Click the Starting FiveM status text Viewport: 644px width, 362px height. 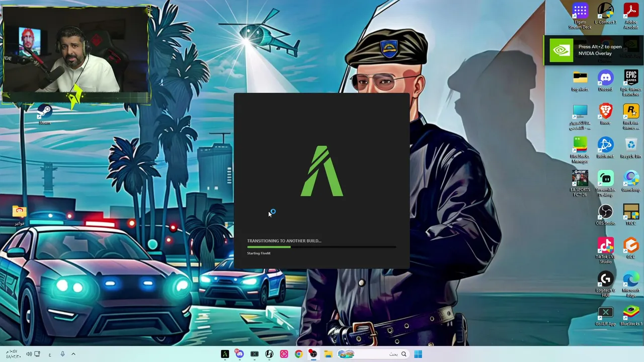(259, 253)
